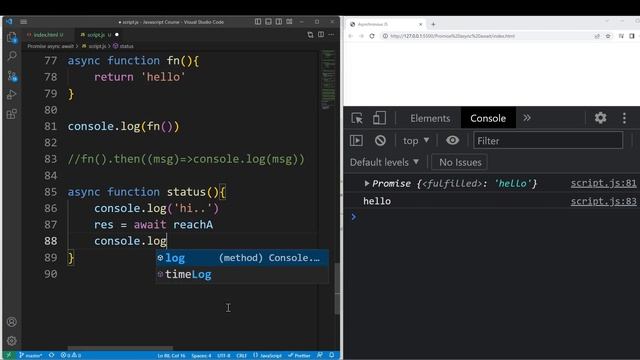Toggle the secondary side bar layout icon
This screenshot has width=640, height=360.
click(x=279, y=22)
